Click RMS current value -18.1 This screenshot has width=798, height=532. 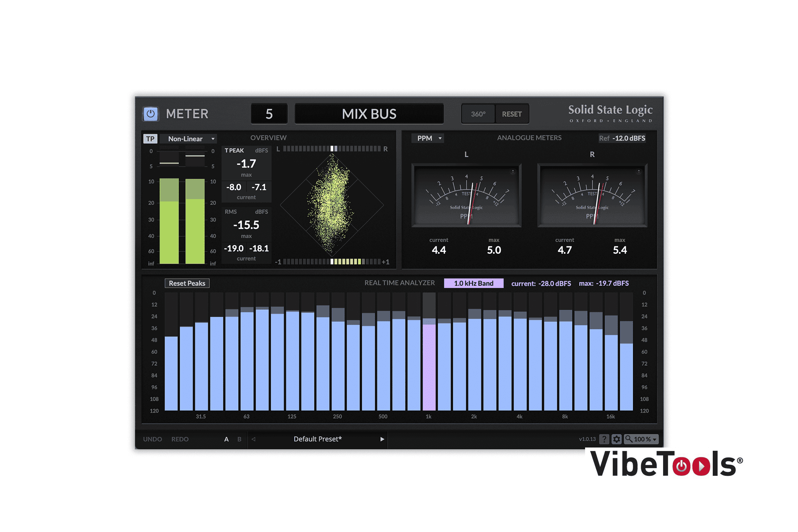tap(259, 248)
